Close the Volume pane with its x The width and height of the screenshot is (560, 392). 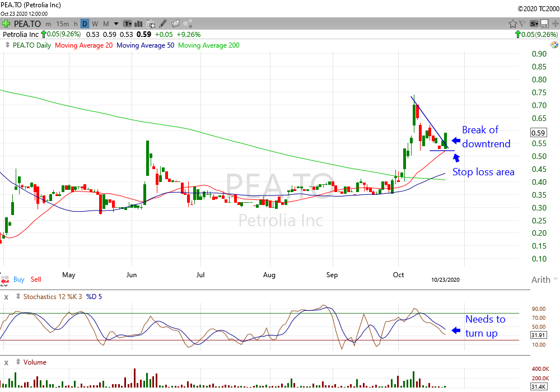tap(6, 363)
